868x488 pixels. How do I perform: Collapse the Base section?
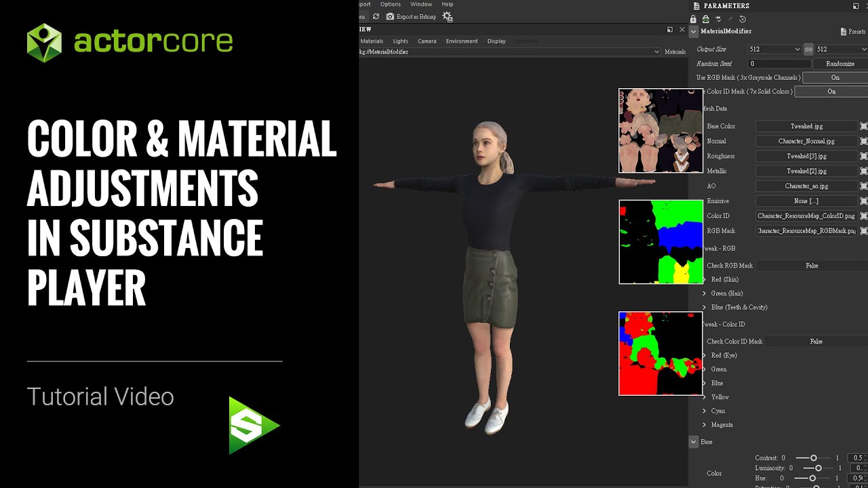pos(694,442)
